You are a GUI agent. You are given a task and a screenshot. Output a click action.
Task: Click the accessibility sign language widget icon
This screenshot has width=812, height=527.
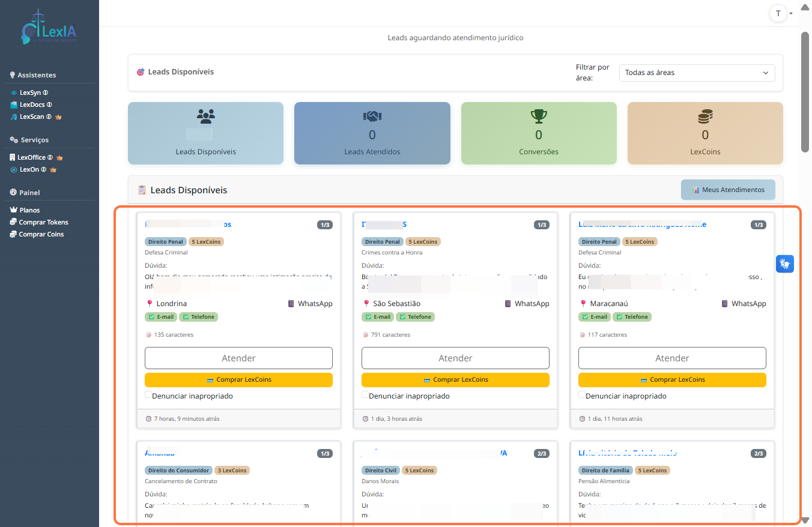tap(784, 263)
